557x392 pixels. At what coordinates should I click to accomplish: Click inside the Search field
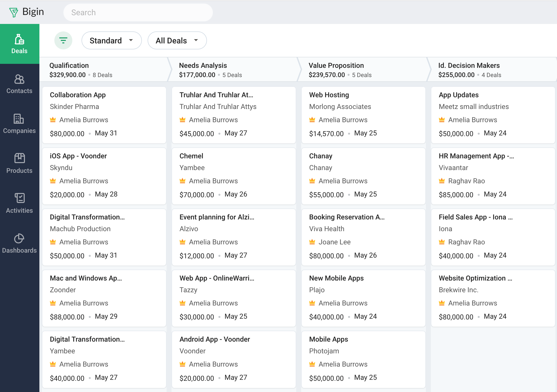(138, 12)
